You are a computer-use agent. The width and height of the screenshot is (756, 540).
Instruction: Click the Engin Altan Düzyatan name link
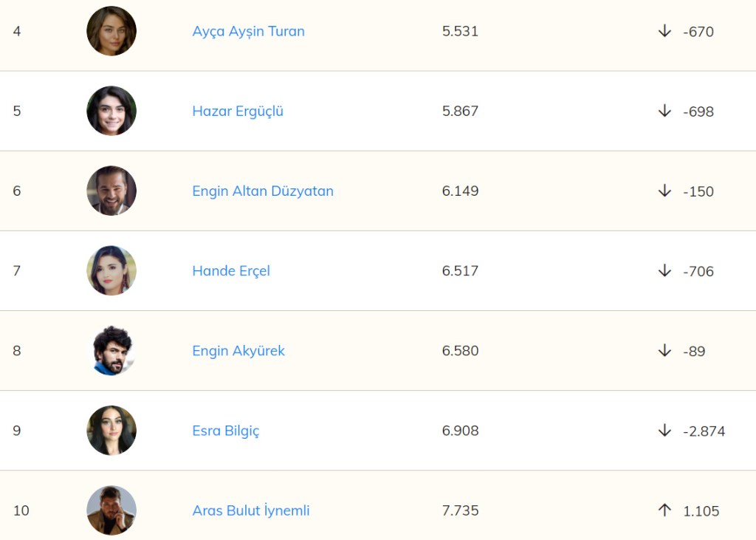tap(263, 191)
